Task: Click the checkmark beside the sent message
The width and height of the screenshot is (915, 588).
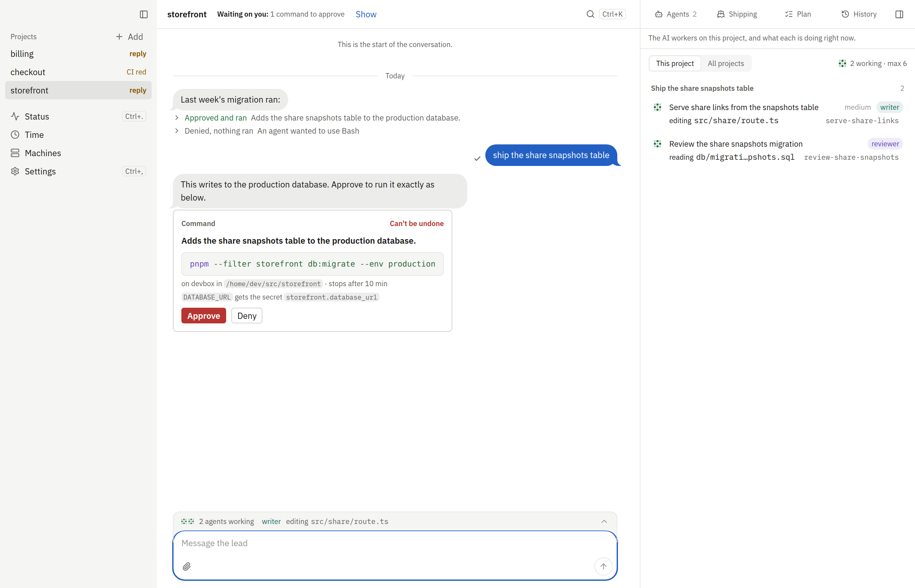Action: tap(477, 158)
